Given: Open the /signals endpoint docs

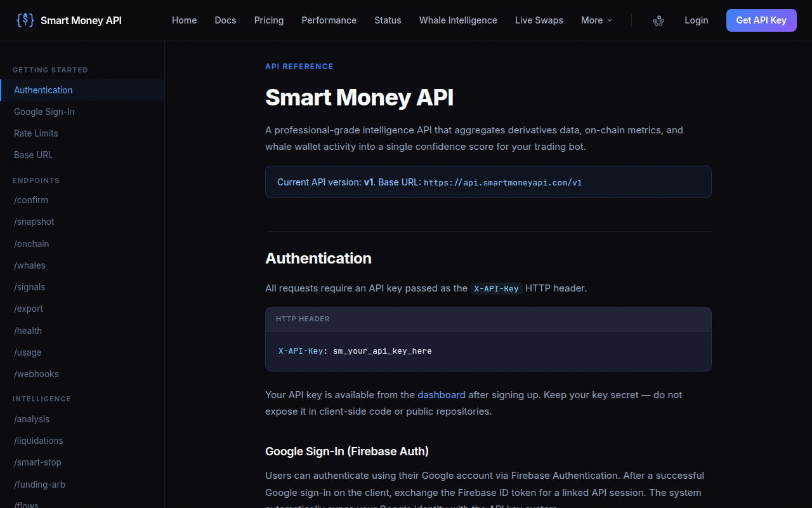Looking at the screenshot, I should 82,287.
